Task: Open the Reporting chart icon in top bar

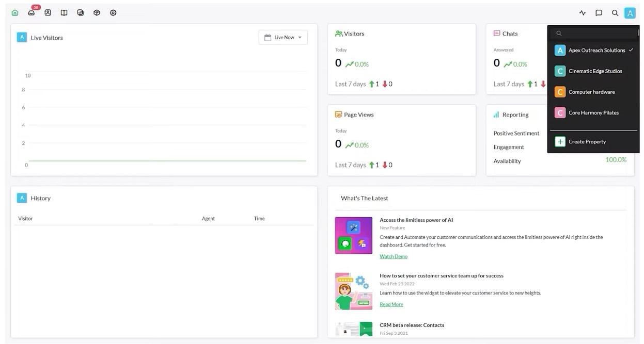Action: click(81, 13)
